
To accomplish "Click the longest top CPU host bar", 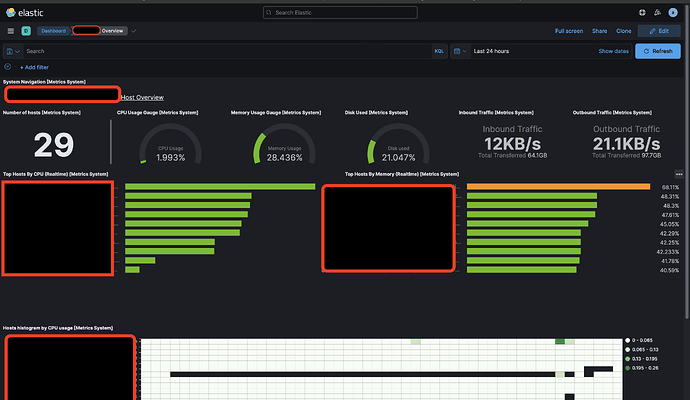I will [x=220, y=187].
